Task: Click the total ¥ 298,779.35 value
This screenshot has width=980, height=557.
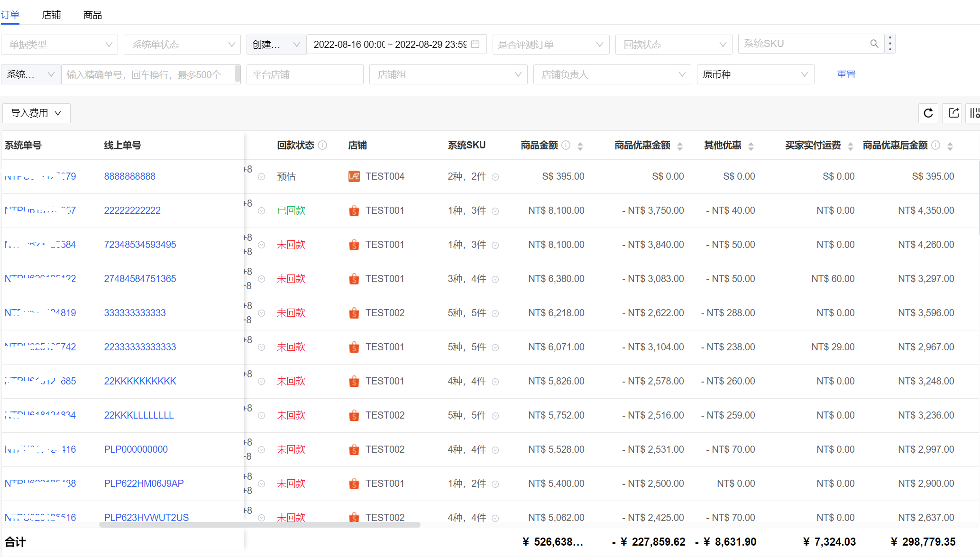Action: 923,542
